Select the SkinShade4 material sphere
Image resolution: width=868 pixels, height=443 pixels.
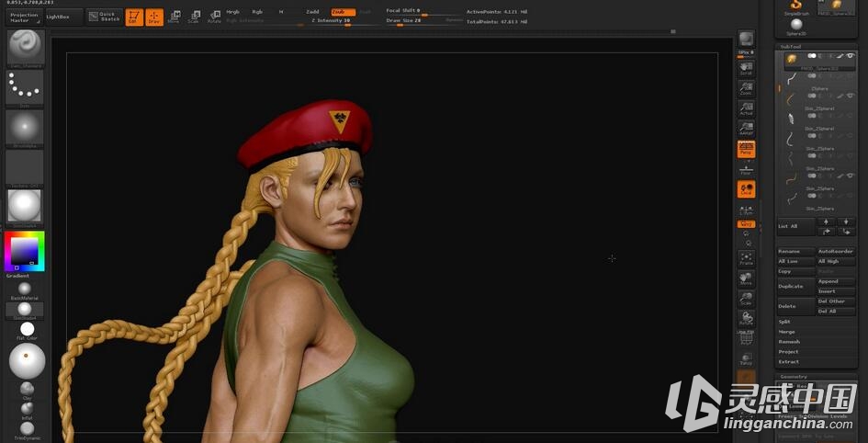[x=25, y=311]
